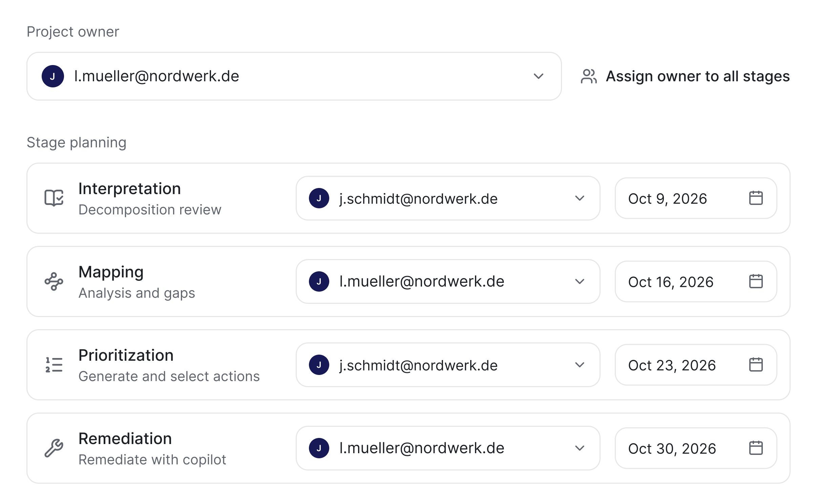Viewport: 817px width, 504px height.
Task: Expand the Project owner dropdown chevron
Action: 539,76
